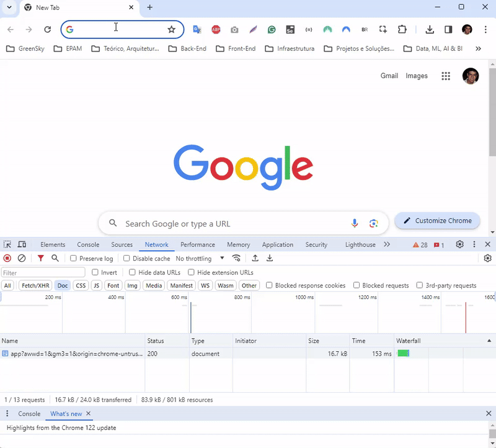Export HAR with the download arrow icon
Viewport: 496px width, 448px height.
pos(270,258)
